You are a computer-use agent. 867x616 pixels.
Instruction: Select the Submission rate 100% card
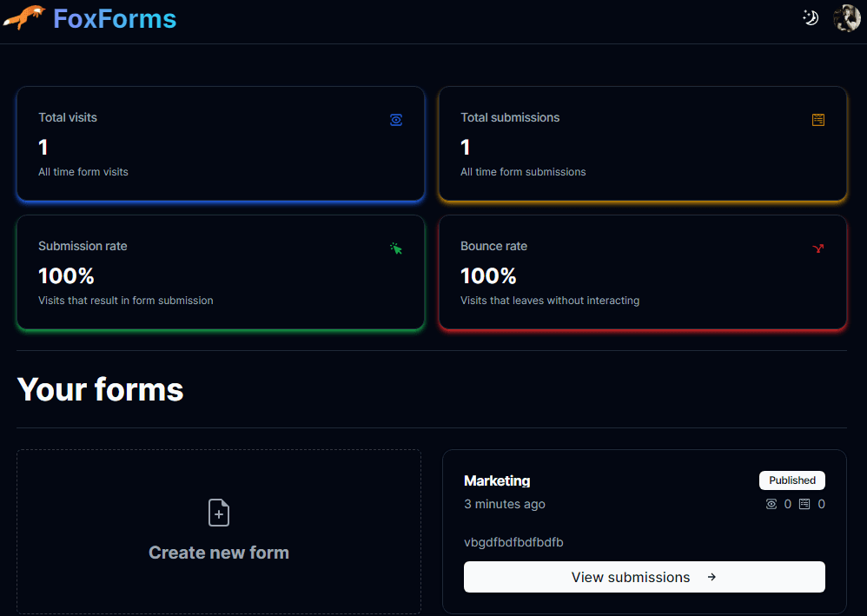pyautogui.click(x=220, y=273)
